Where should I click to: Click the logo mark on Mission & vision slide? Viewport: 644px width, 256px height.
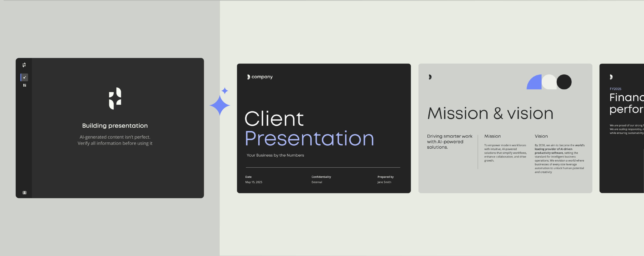point(430,77)
